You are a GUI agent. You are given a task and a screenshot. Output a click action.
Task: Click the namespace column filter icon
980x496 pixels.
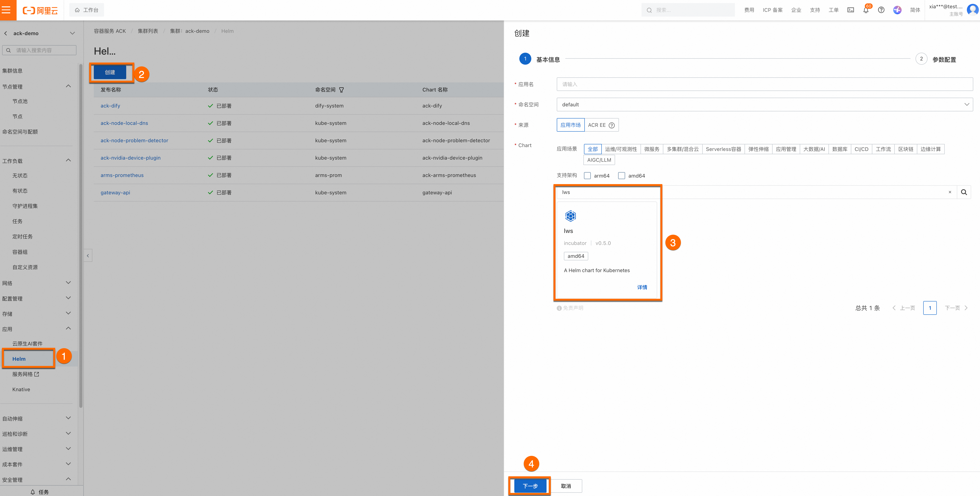tap(341, 90)
